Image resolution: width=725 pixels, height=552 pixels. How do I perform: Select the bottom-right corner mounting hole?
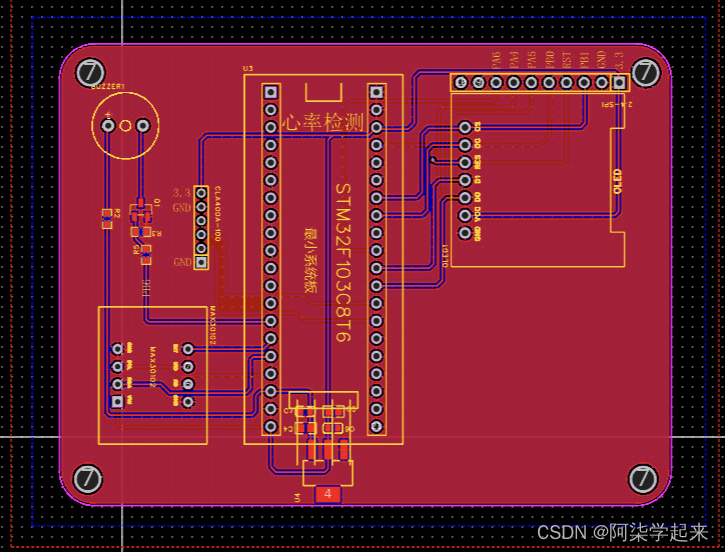point(643,479)
